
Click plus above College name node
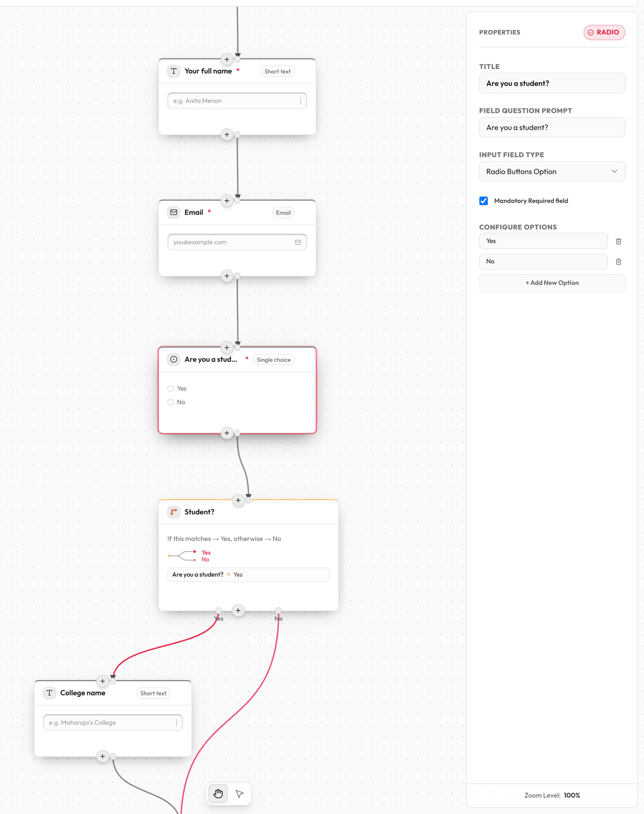click(103, 681)
